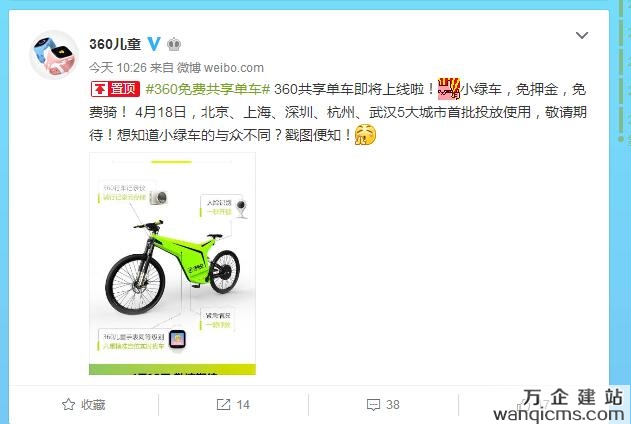
Task: Click the 今天 10:26 timestamp
Action: [x=118, y=68]
